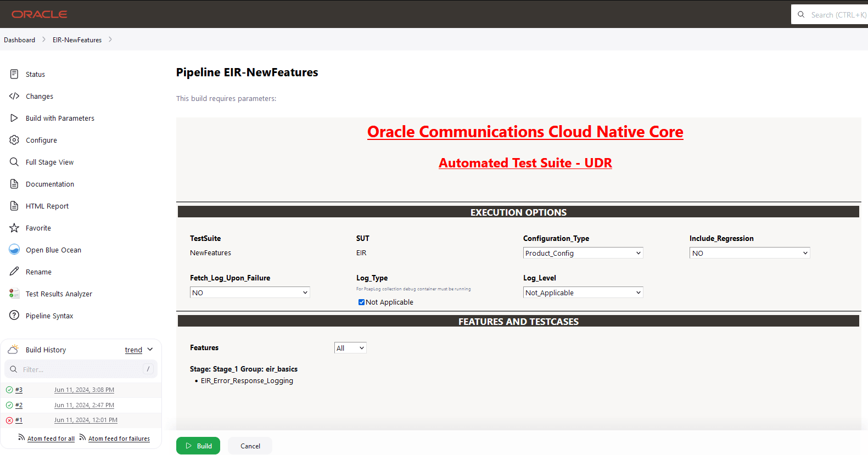Open Jun 11, 2024, 3:08 PM build timestamp
The image size is (868, 455).
(84, 390)
